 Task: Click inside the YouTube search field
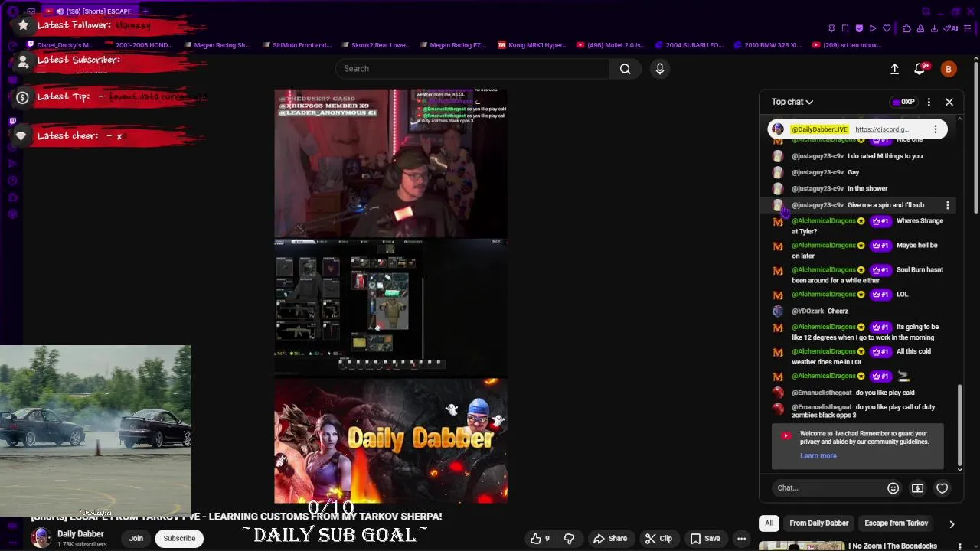point(472,69)
